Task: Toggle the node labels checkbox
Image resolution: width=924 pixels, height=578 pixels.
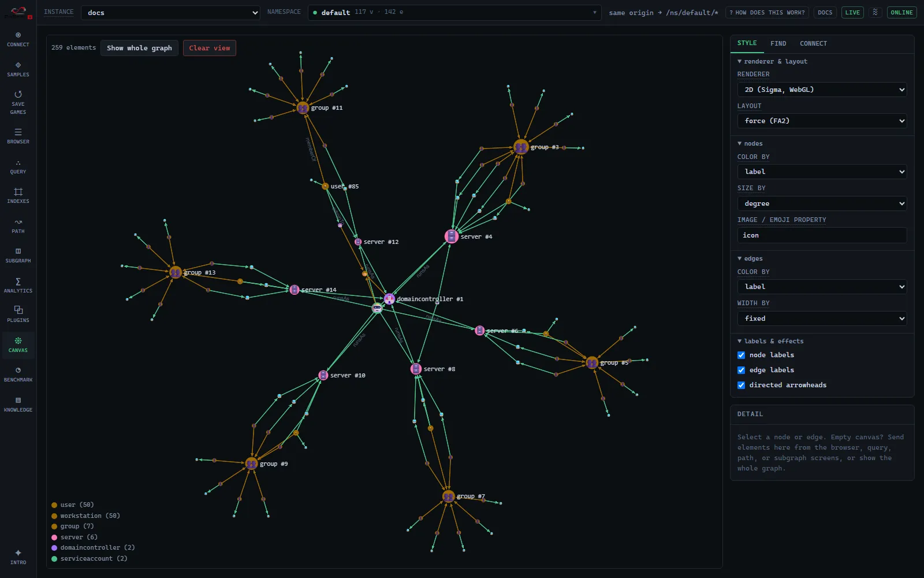Action: point(741,355)
